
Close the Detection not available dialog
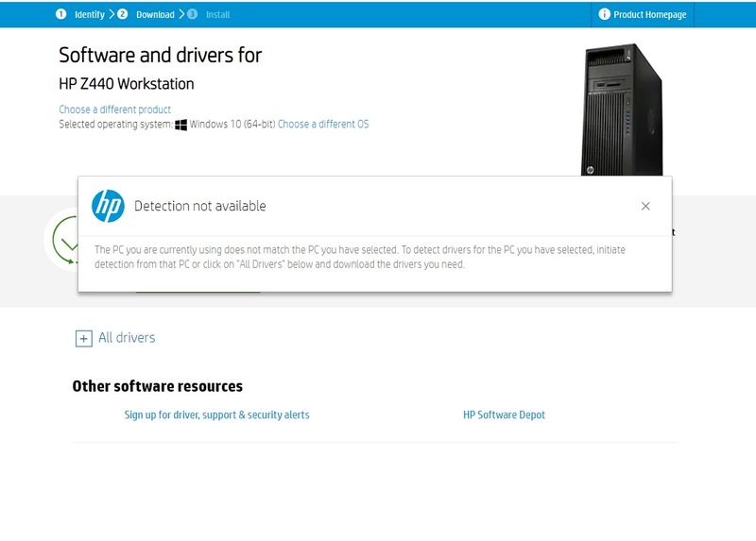point(645,206)
